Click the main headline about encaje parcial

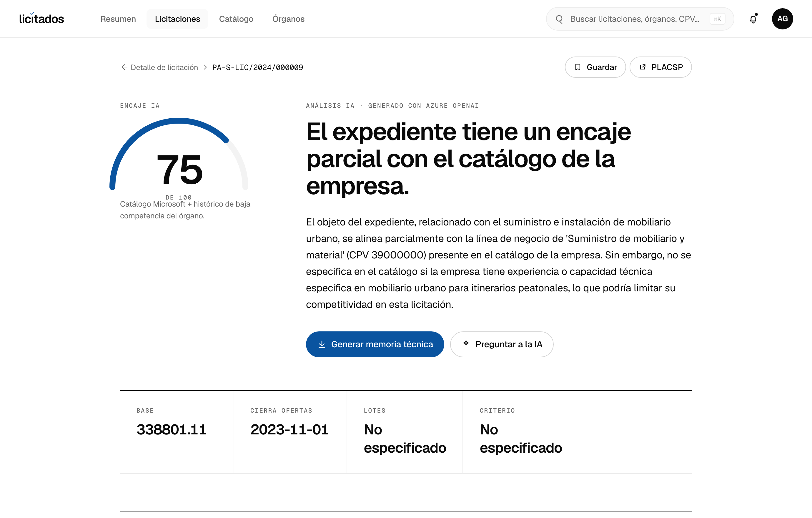click(x=468, y=159)
